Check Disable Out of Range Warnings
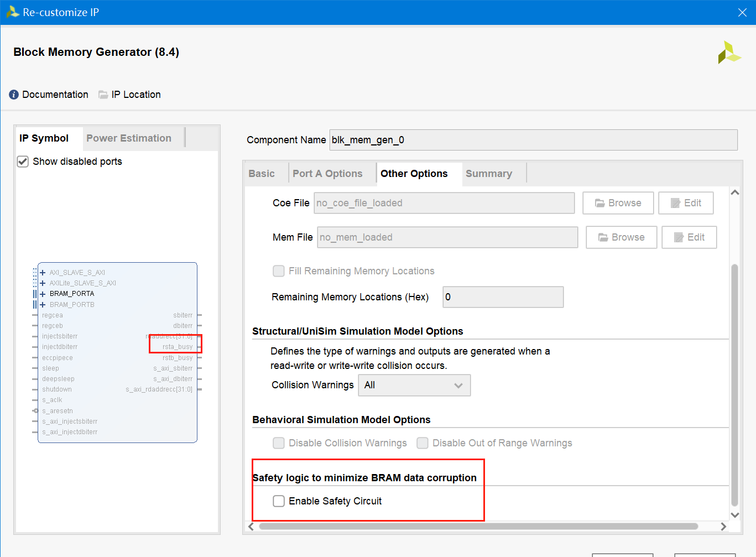Viewport: 756px width, 557px height. pyautogui.click(x=423, y=443)
